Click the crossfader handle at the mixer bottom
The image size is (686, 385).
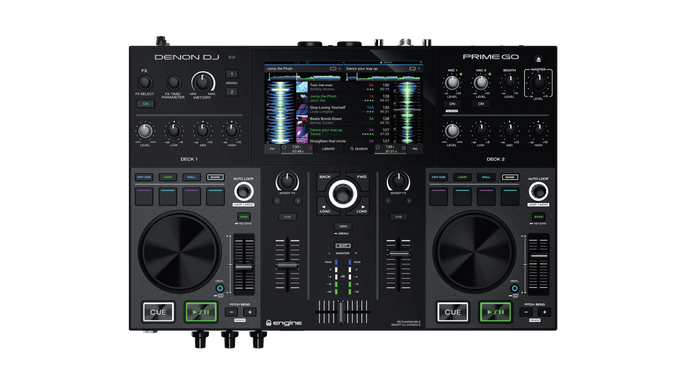pyautogui.click(x=341, y=312)
